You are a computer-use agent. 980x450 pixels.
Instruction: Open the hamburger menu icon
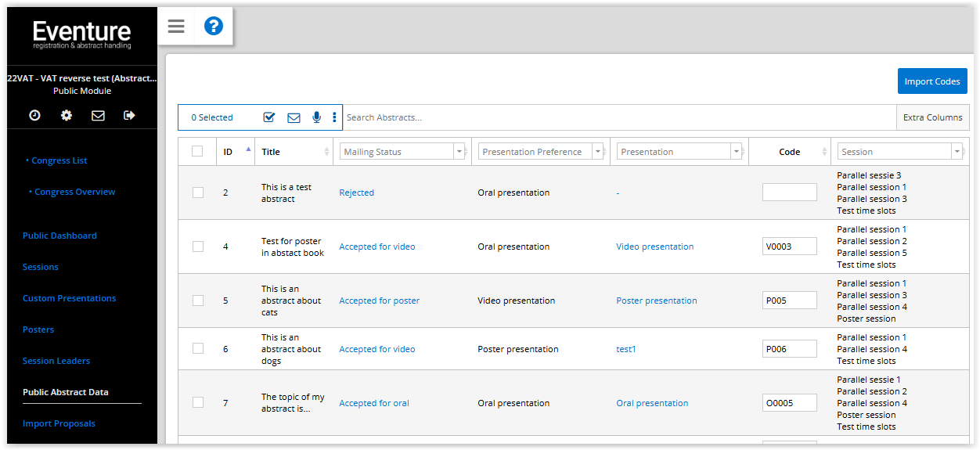(x=176, y=27)
